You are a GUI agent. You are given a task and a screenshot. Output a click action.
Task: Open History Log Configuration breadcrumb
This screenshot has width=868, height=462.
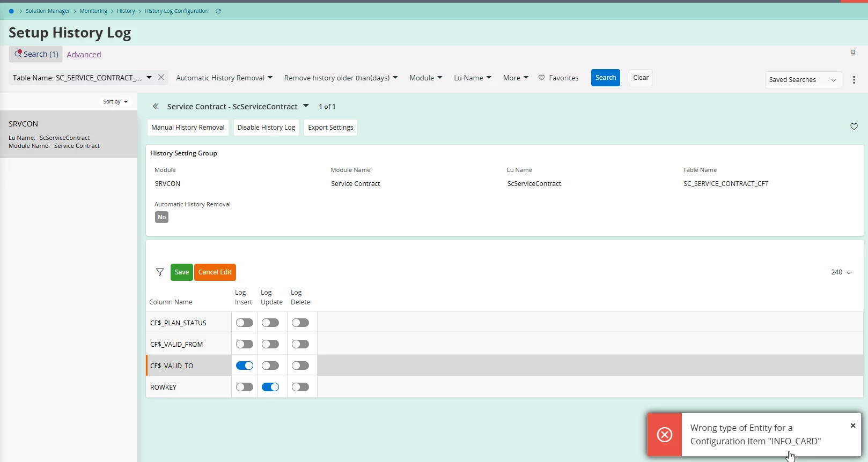pyautogui.click(x=176, y=11)
